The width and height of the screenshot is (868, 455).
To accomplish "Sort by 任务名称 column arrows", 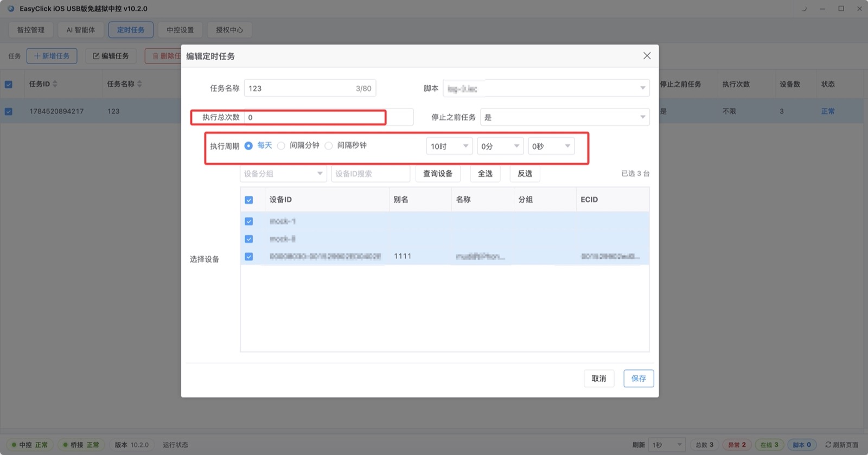I will [139, 84].
